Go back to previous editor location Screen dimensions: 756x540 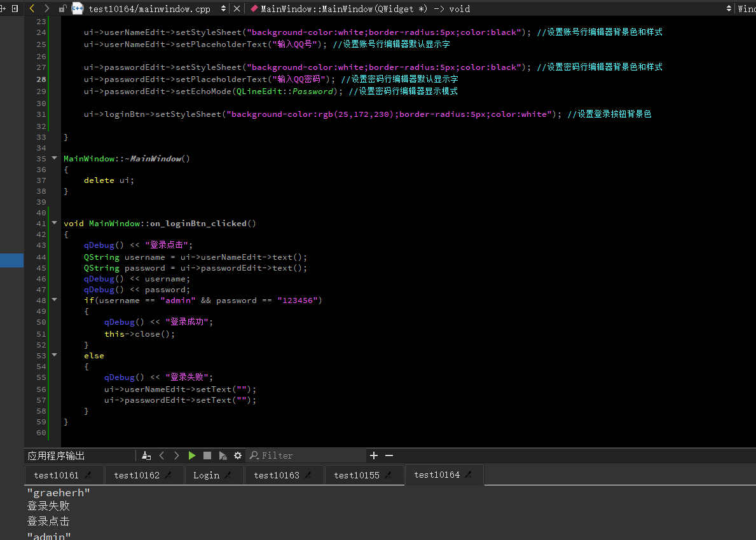(x=32, y=8)
